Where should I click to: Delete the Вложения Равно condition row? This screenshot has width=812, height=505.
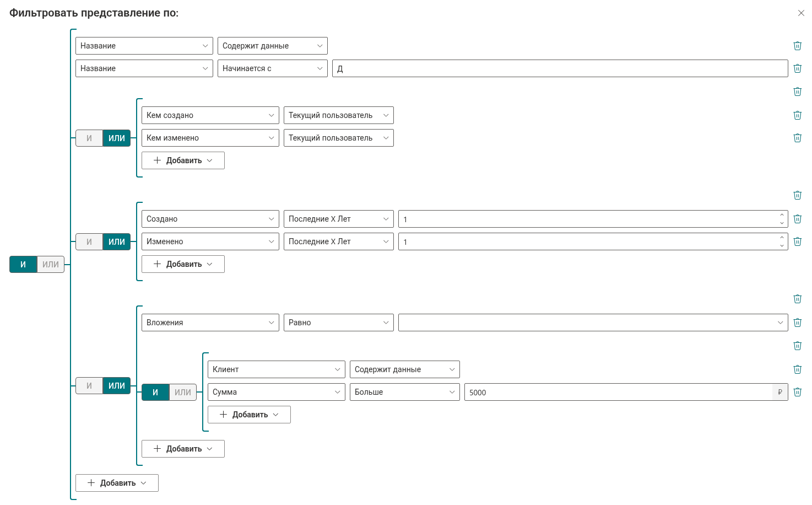[797, 323]
